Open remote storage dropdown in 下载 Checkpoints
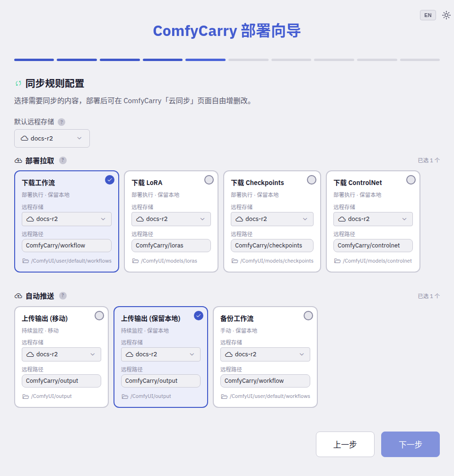Image resolution: width=454 pixels, height=476 pixels. click(272, 219)
